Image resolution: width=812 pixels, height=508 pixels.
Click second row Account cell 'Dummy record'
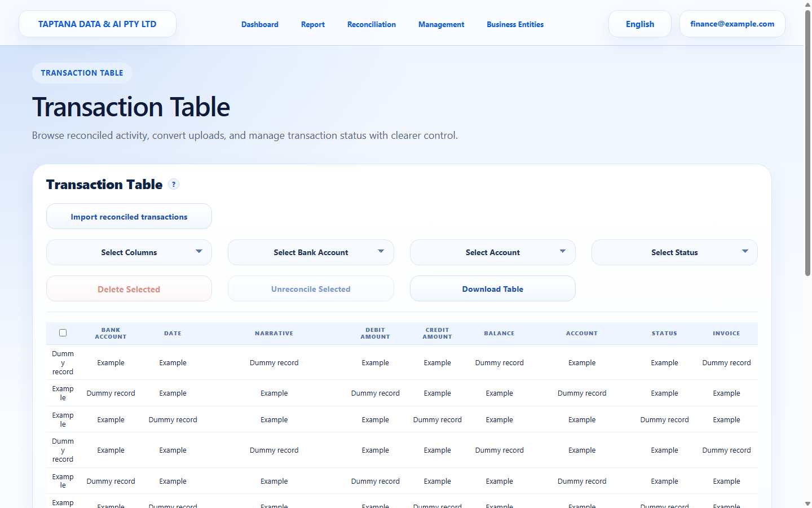(582, 393)
